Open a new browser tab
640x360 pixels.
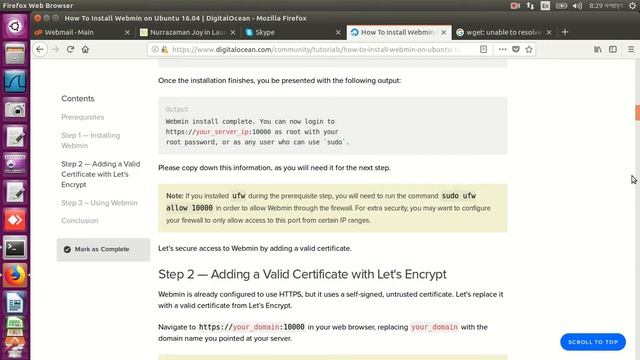coord(565,32)
